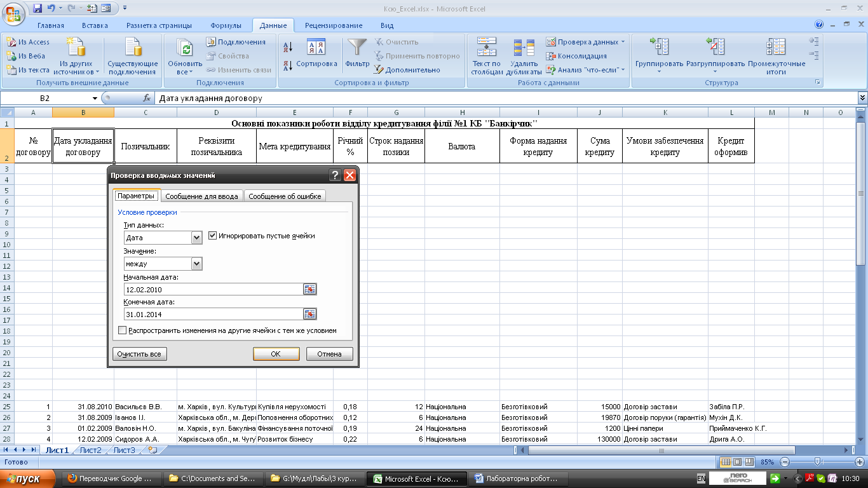Import data from Access
868x488 pixels.
coord(28,42)
